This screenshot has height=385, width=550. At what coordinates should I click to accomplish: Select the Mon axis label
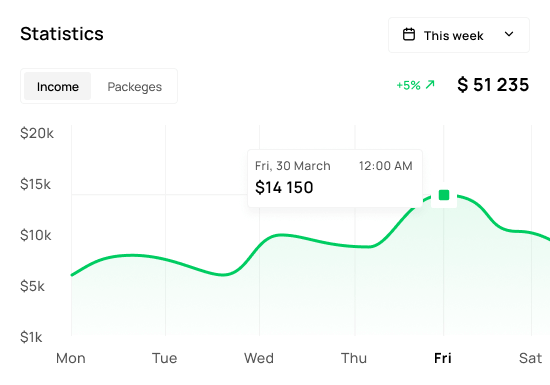click(71, 358)
